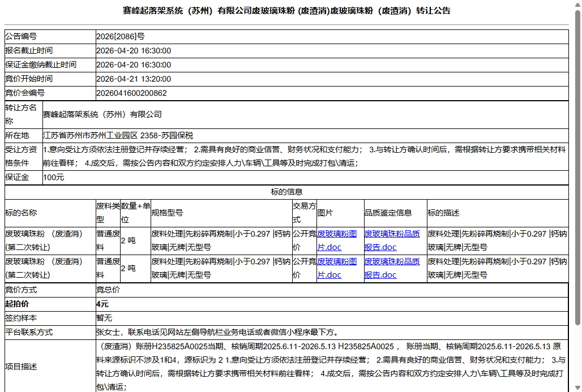Click auction number 2026041600200862

pos(131,93)
